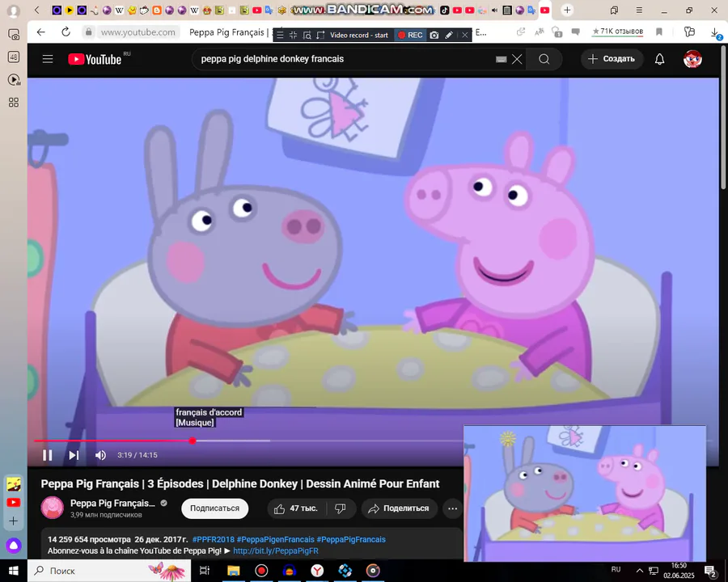The image size is (728, 582).
Task: Like the video with 47 тыс. likes
Action: (x=296, y=508)
